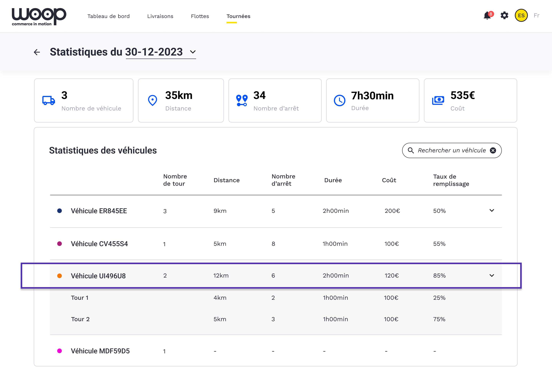Click the truck icon for vehicle count
Viewport: 552px width, 392px height.
tap(48, 100)
